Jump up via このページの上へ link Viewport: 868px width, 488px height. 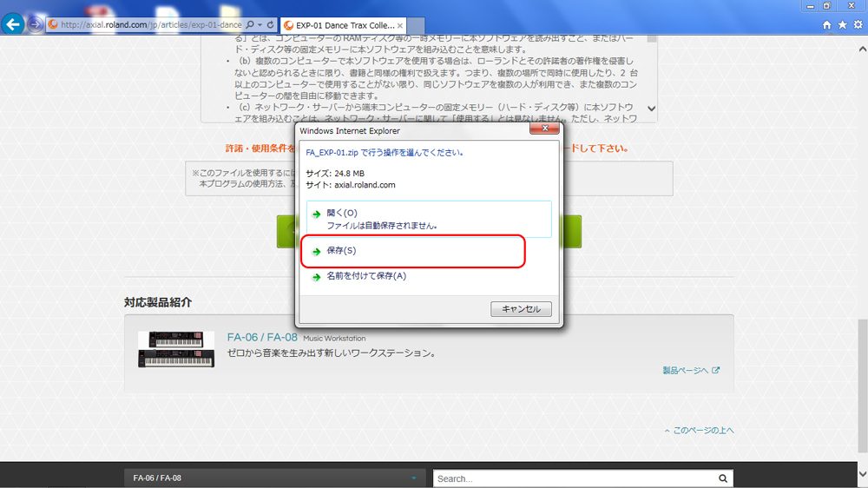[x=699, y=431]
